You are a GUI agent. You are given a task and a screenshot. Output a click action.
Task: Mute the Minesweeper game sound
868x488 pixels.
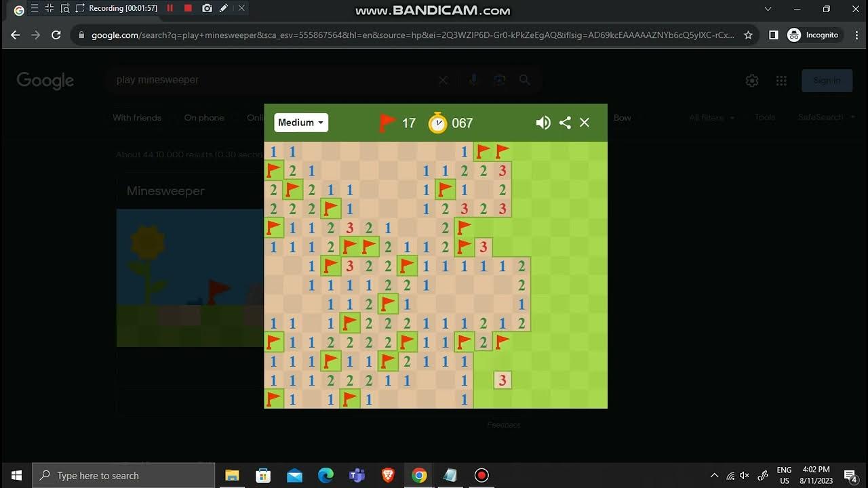543,123
